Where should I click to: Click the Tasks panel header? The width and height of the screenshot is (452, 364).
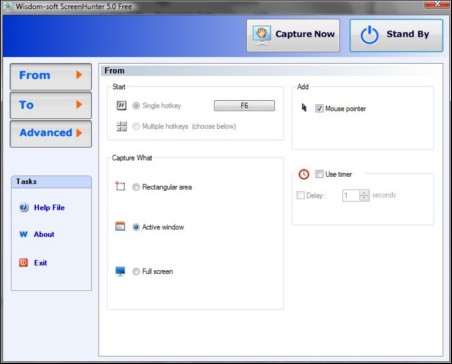tap(51, 182)
